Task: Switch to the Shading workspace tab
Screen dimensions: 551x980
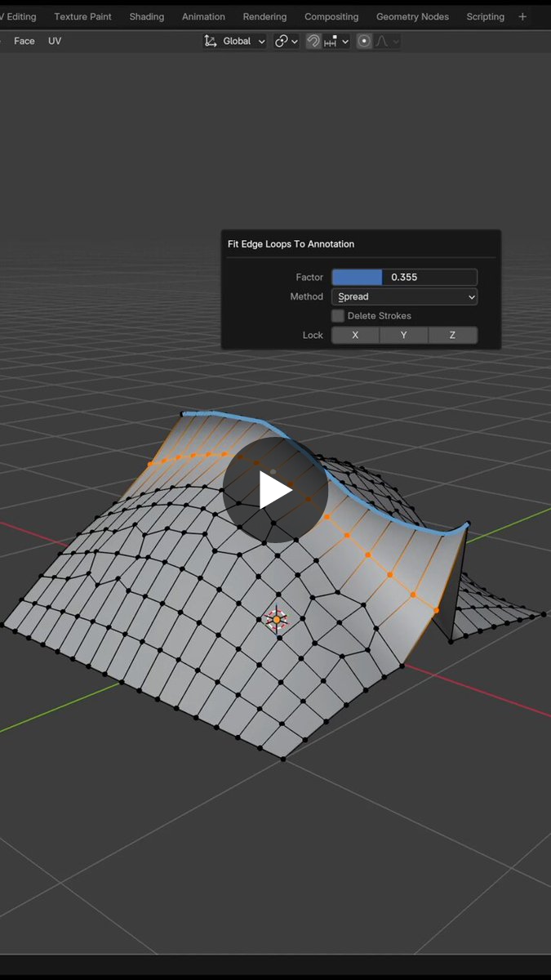Action: click(x=146, y=16)
